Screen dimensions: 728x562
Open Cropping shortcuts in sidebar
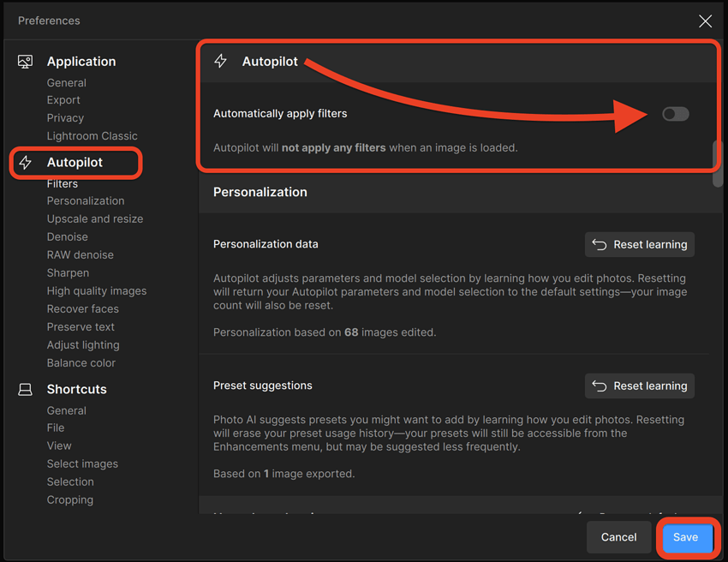click(70, 500)
